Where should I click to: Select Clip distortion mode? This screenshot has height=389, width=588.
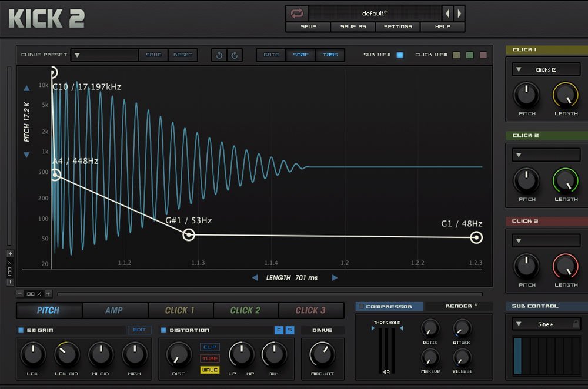pos(210,347)
